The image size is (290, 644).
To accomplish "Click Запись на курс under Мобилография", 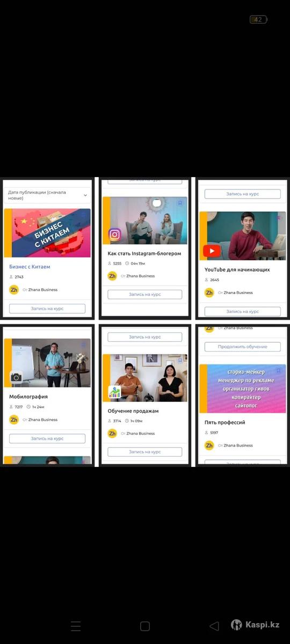I will [47, 438].
